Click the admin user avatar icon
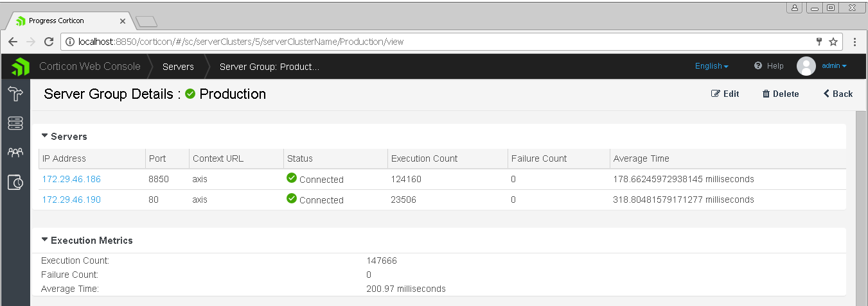 tap(806, 66)
